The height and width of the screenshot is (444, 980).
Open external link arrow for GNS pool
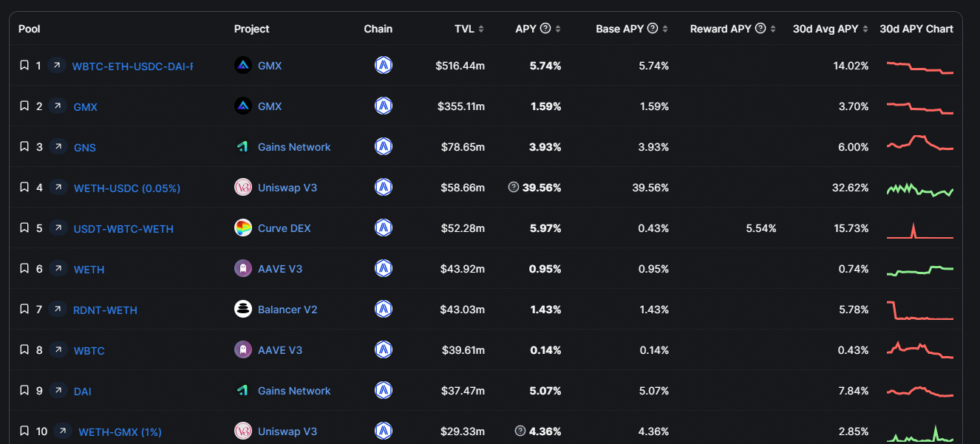(x=57, y=147)
